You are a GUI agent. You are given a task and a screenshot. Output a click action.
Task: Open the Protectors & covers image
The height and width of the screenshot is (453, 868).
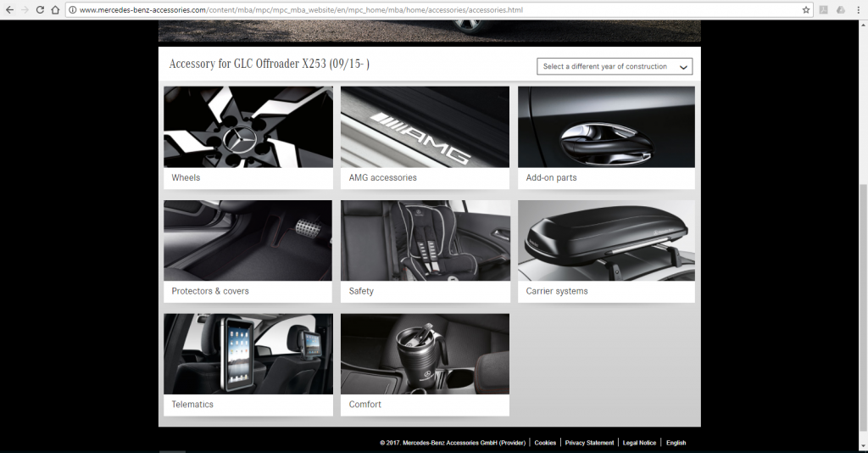[248, 240]
